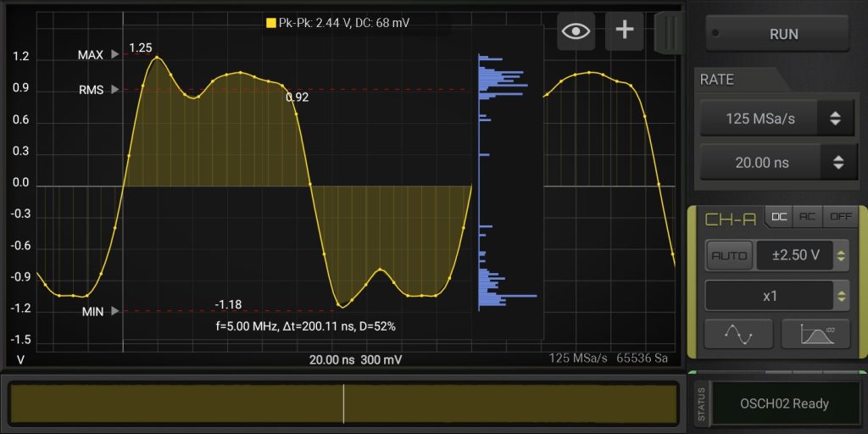Grab the side panel handle grip
The width and height of the screenshot is (868, 434).
pyautogui.click(x=669, y=31)
